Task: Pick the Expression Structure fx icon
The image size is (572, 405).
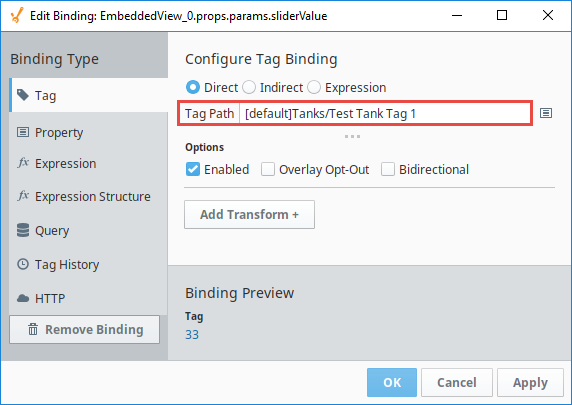Action: click(23, 196)
